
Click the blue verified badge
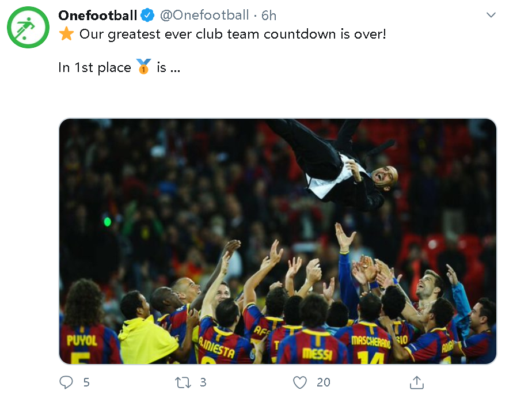tap(148, 15)
